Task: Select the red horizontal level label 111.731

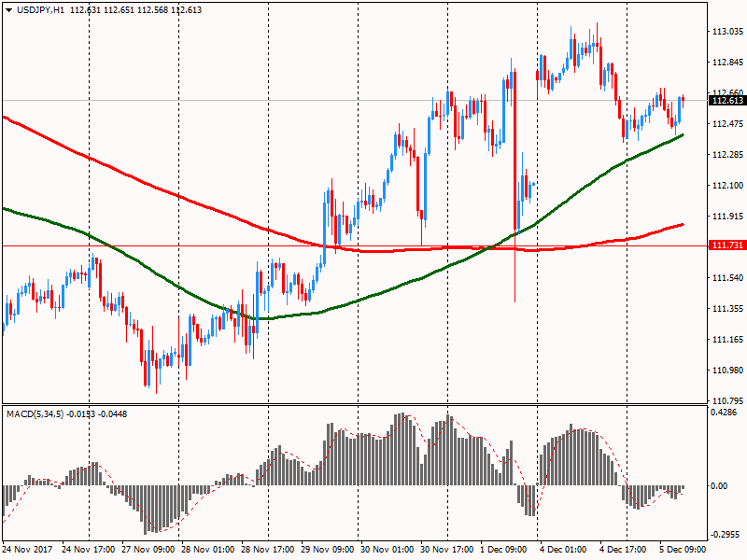Action: point(727,245)
